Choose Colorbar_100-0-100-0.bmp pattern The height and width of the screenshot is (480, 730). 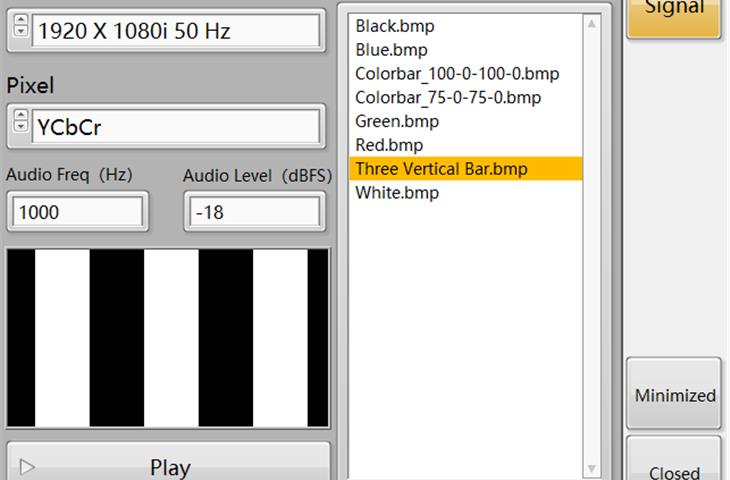(x=457, y=74)
